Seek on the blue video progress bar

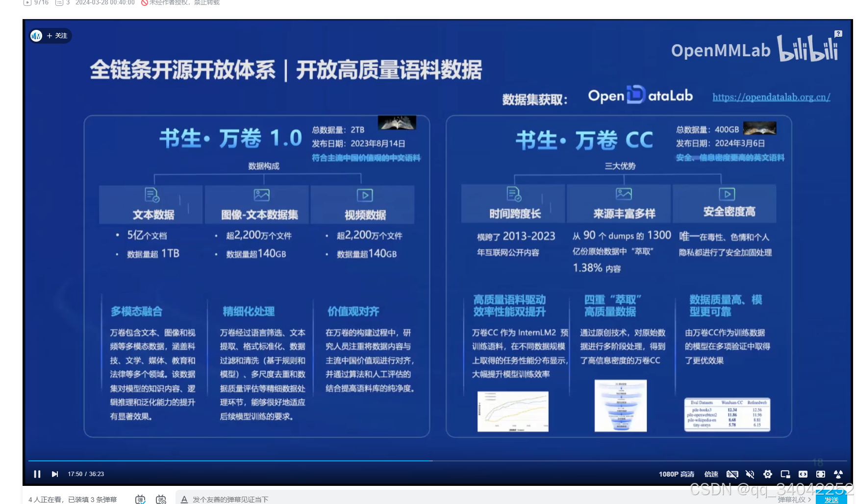pyautogui.click(x=437, y=461)
